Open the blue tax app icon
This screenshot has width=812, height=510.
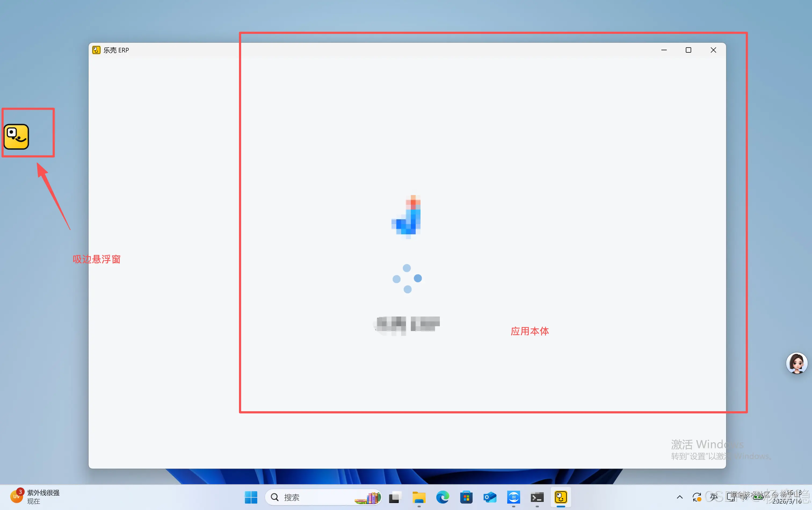click(x=513, y=497)
